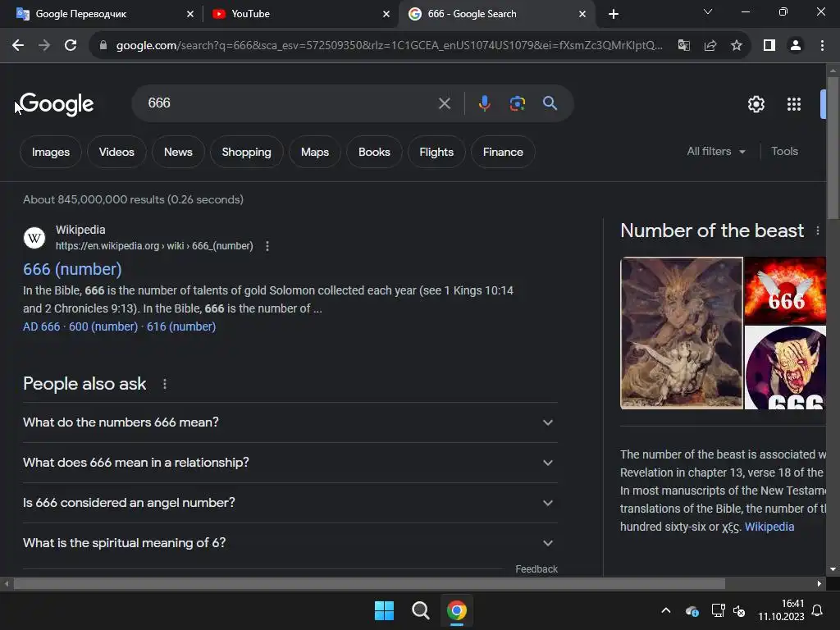Open the Tools search options

(x=784, y=152)
